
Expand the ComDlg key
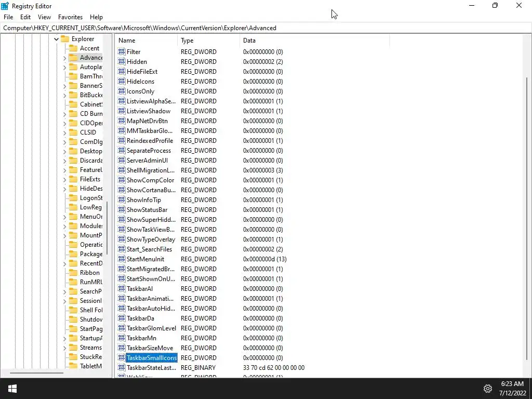[64, 142]
